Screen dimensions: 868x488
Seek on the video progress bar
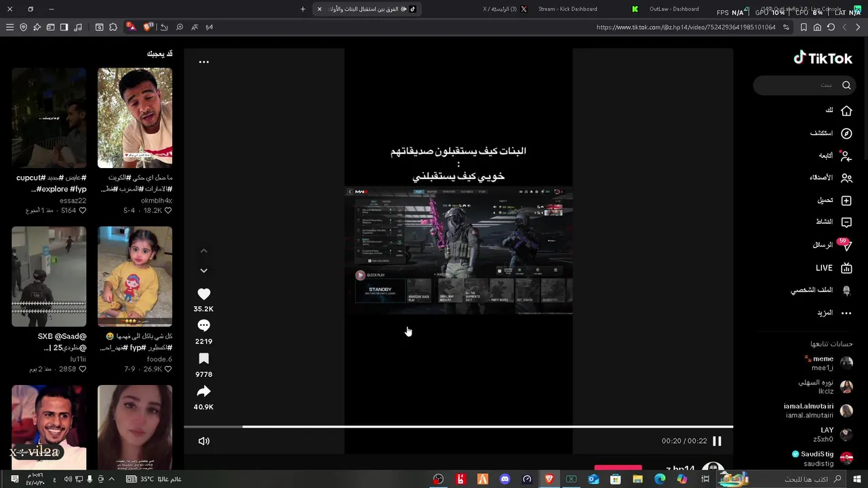pyautogui.click(x=458, y=426)
